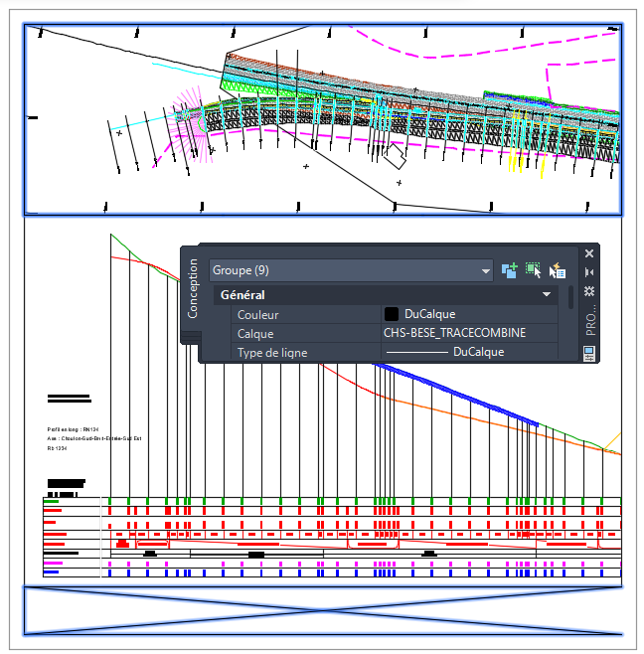Screen dimensions: 644x654
Task: Open Quick Select icon
Action: (x=558, y=270)
